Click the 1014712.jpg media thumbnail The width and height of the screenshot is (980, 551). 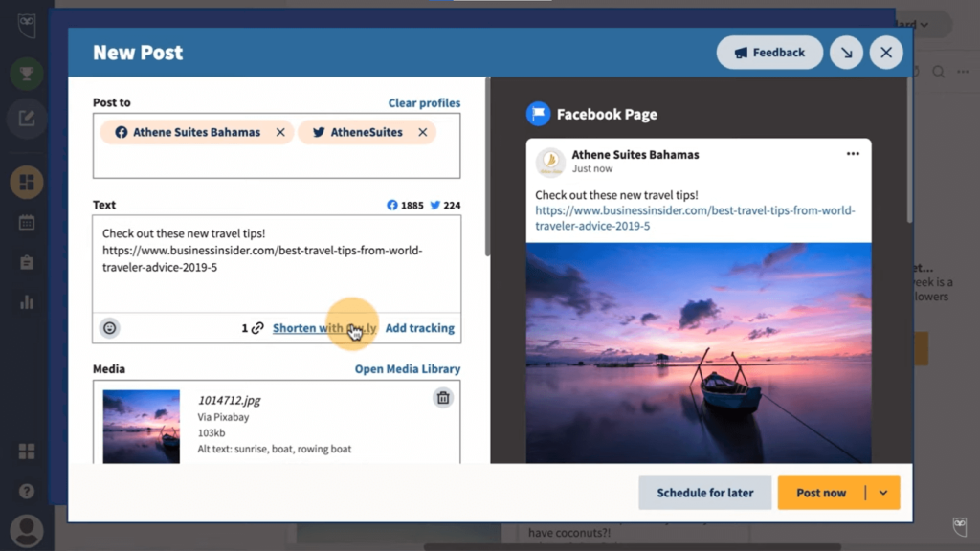pyautogui.click(x=142, y=427)
